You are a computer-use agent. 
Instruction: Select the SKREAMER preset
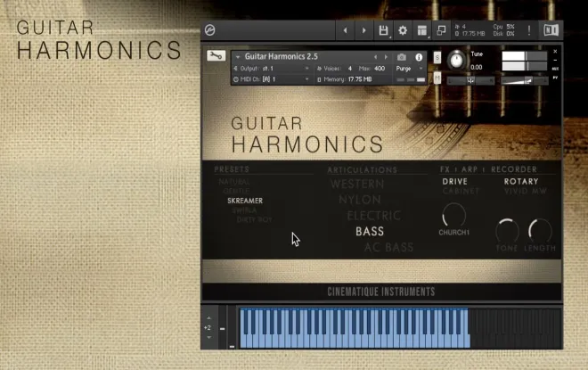pyautogui.click(x=245, y=201)
